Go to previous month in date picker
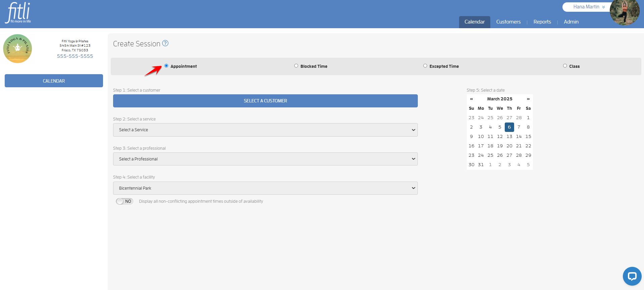Screen dimensions: 644x290 [471, 99]
